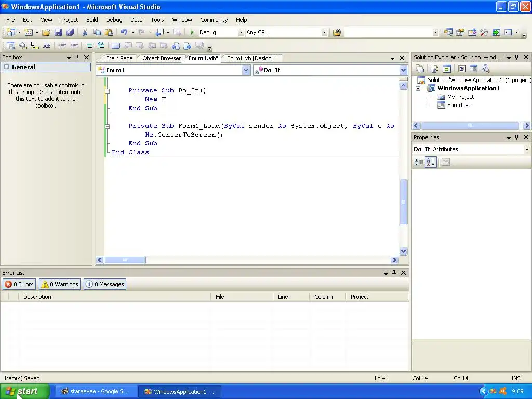The image size is (532, 399).
Task: Sort Error List by Description column
Action: (115, 297)
